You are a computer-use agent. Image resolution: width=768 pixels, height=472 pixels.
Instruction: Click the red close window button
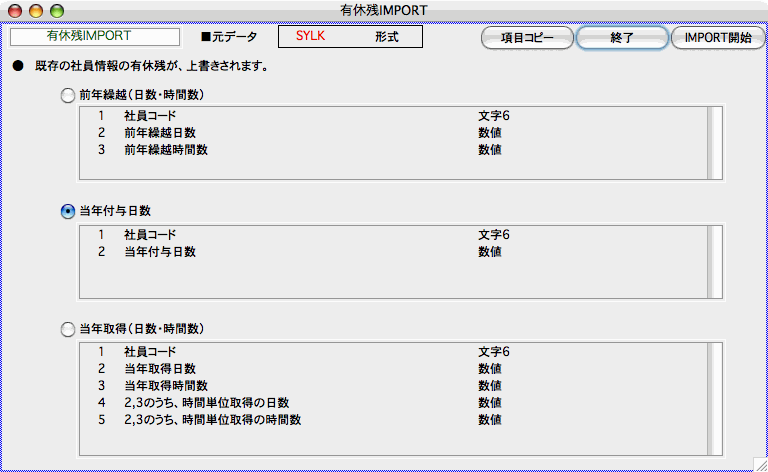[x=14, y=10]
